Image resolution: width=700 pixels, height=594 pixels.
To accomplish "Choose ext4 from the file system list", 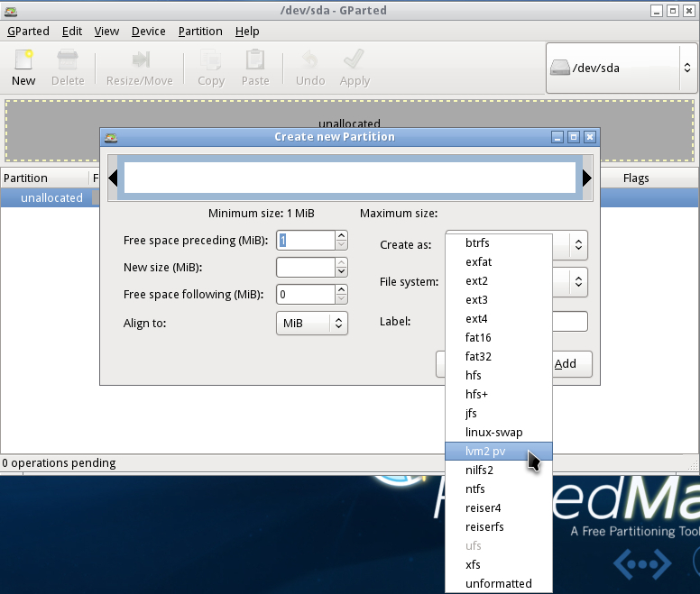I will pyautogui.click(x=499, y=318).
